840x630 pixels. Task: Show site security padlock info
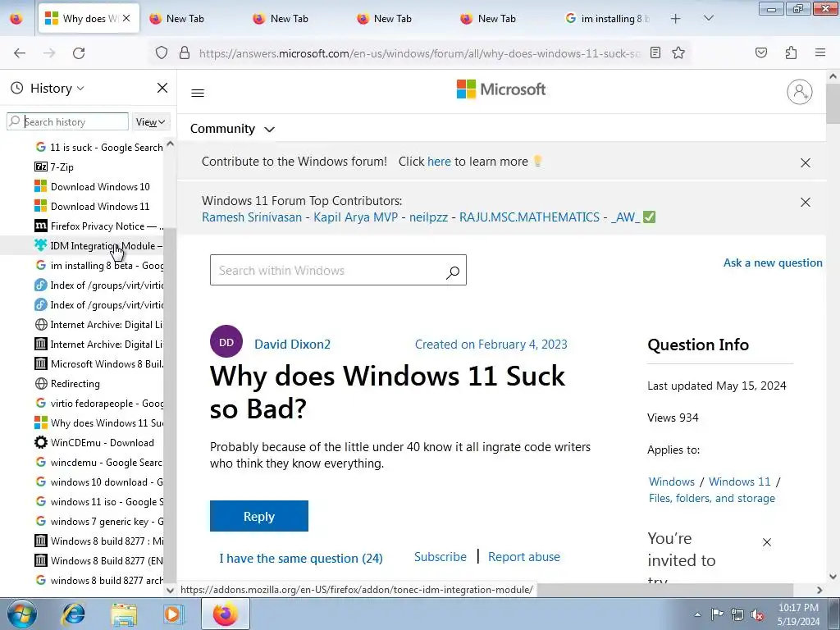point(185,53)
